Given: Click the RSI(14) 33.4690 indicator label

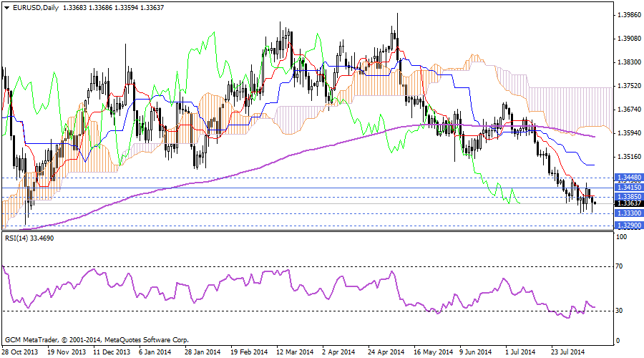Looking at the screenshot, I should 30,238.
